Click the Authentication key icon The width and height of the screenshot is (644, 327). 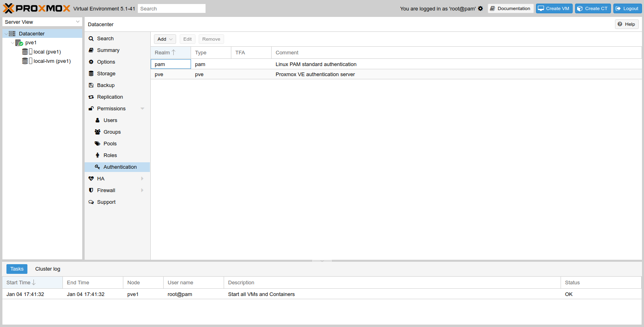pyautogui.click(x=98, y=167)
